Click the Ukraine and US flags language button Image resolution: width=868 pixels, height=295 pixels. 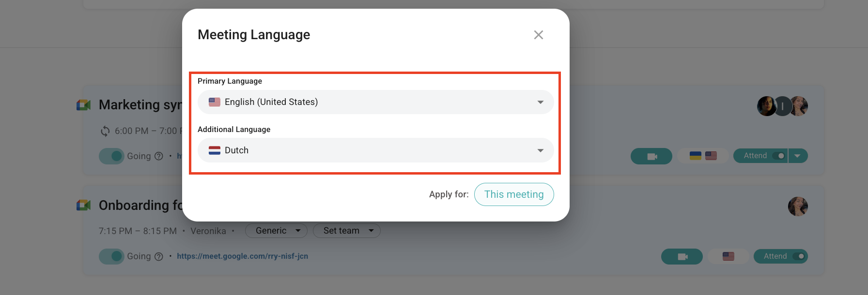[x=703, y=156]
